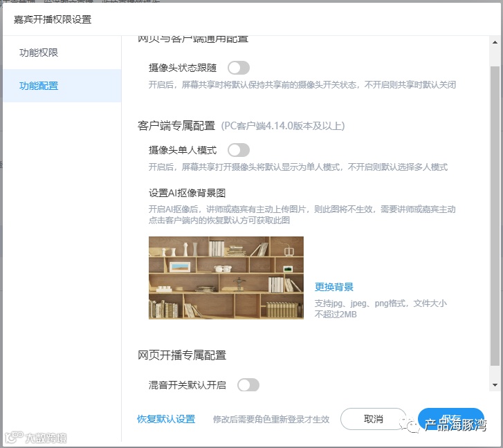Click the 嘉宾开播权限设置 dialog title
The width and height of the screenshot is (503, 448).
[53, 19]
